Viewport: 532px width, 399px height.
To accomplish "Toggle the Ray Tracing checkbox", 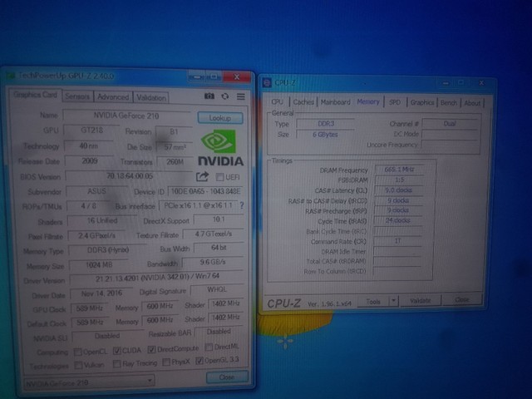I will pos(116,364).
